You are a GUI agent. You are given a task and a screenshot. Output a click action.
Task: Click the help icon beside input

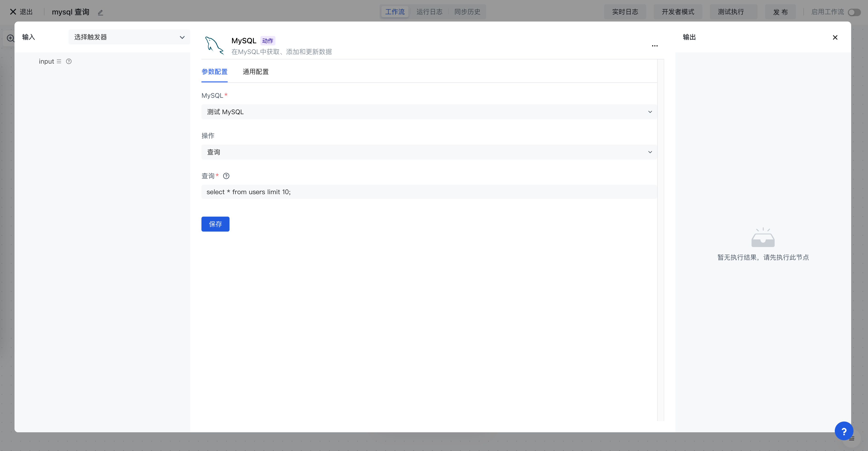click(69, 61)
